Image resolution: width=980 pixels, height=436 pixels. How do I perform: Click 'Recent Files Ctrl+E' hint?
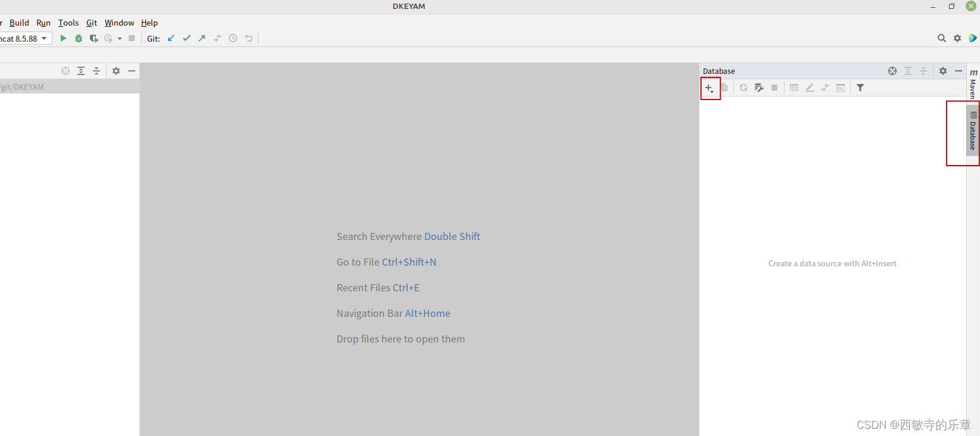378,288
